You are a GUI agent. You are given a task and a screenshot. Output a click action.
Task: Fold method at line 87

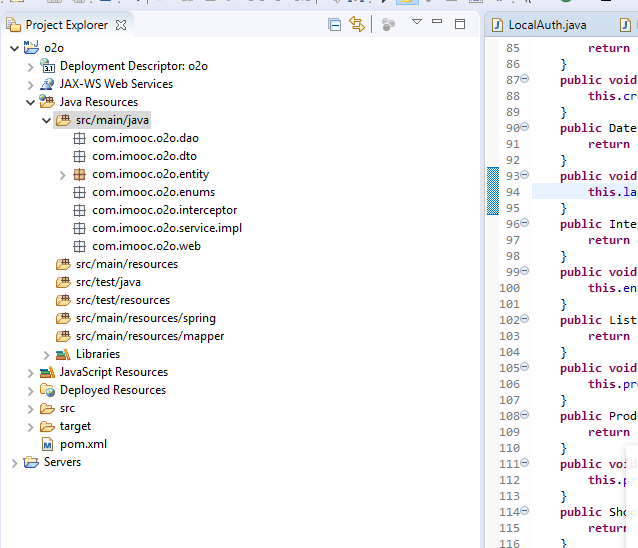525,79
